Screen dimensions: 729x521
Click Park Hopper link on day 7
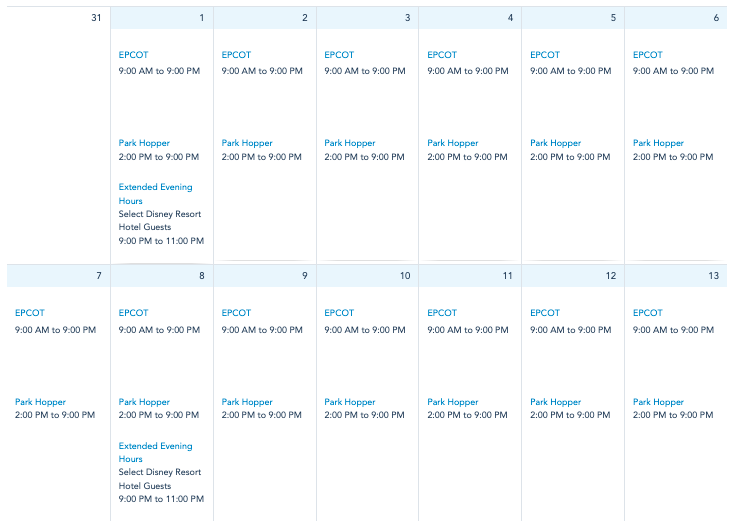[40, 402]
